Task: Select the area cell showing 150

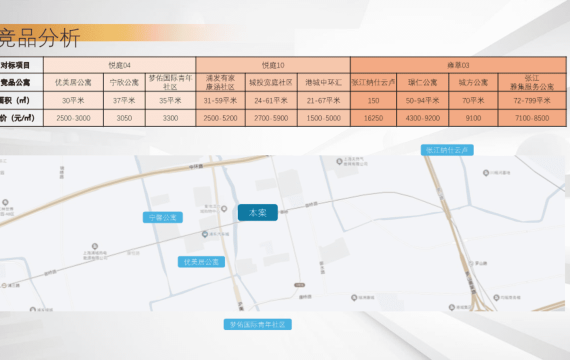Action: [x=373, y=100]
